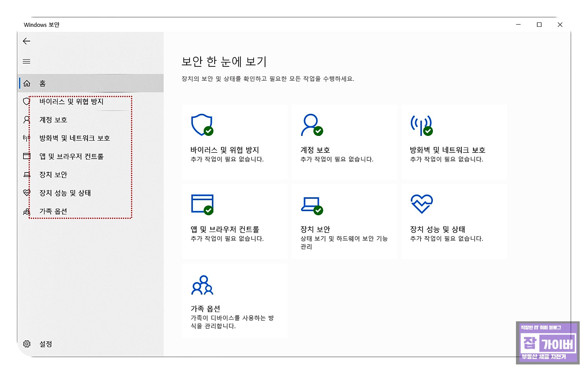Click 장치 보안 card title
588x374 pixels.
click(x=315, y=230)
